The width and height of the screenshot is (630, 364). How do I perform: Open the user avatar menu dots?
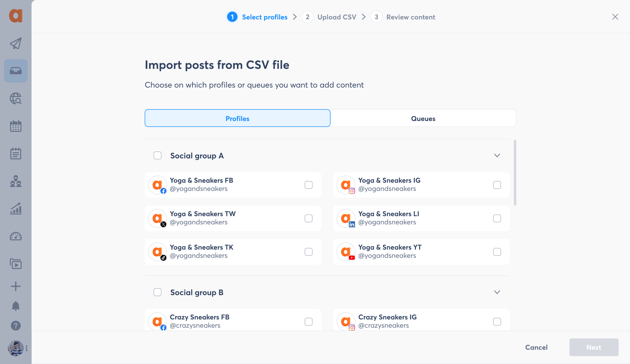click(x=27, y=348)
